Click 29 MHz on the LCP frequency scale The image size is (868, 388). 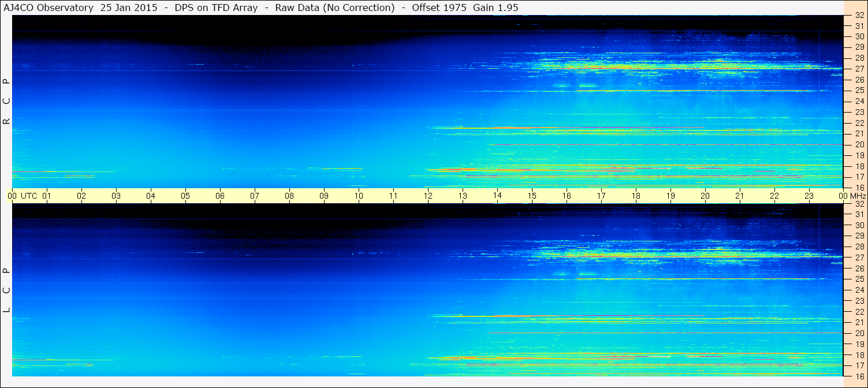[859, 236]
